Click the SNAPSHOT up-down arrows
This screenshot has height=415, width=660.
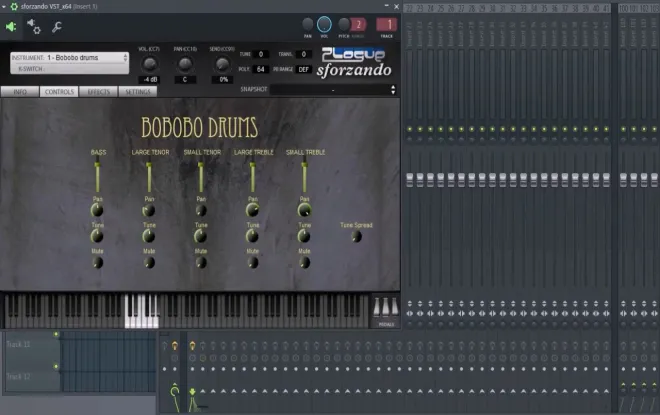click(x=393, y=90)
